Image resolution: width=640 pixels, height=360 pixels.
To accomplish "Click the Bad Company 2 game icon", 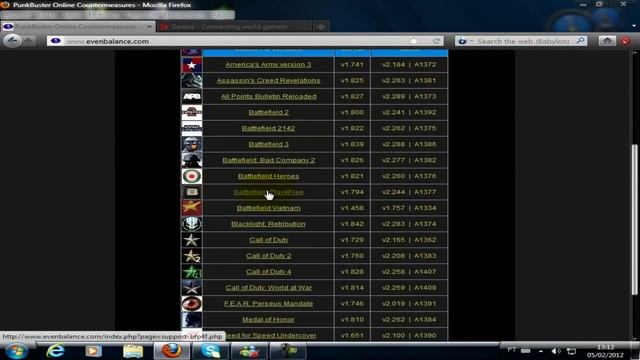I will point(191,160).
